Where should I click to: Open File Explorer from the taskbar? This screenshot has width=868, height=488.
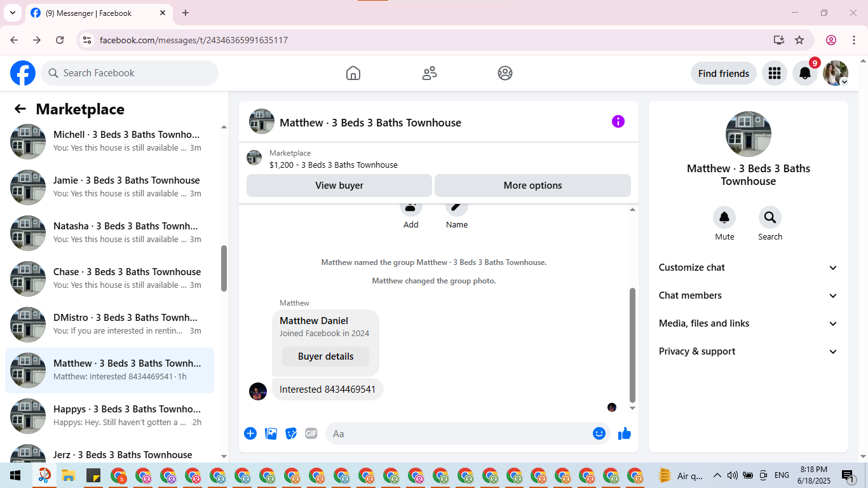coord(69,475)
